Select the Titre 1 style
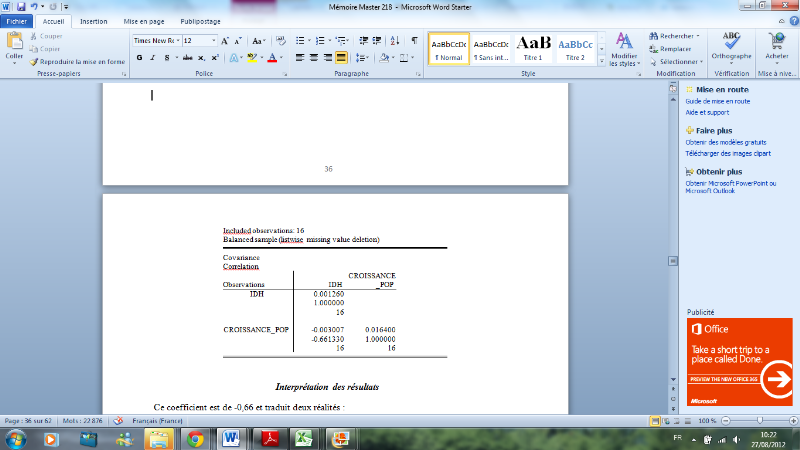 pyautogui.click(x=533, y=48)
